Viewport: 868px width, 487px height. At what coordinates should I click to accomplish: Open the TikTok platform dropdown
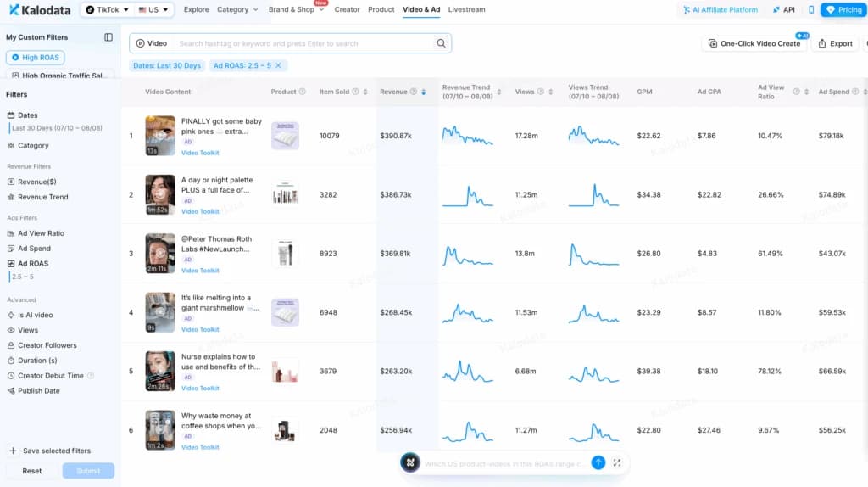[108, 10]
